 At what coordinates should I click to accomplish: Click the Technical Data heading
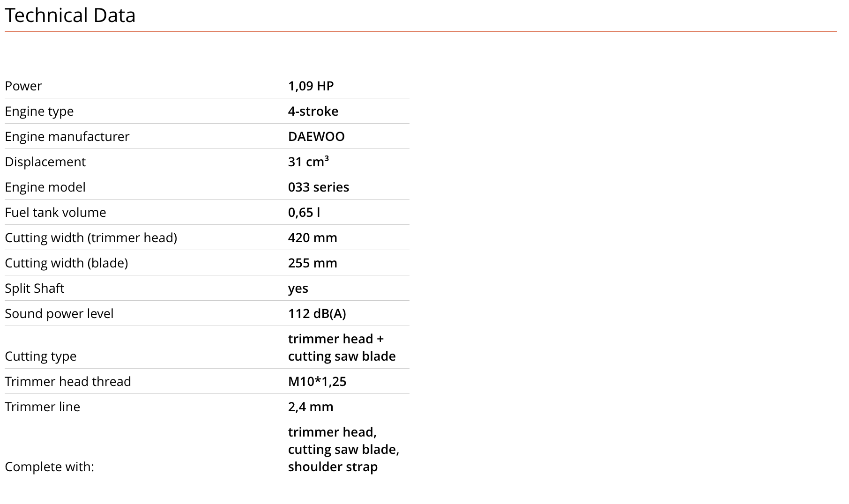(70, 15)
